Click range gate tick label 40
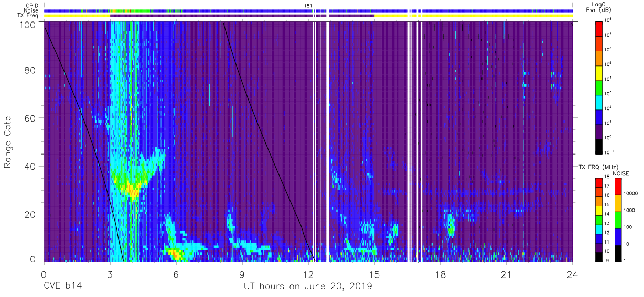 pos(30,166)
